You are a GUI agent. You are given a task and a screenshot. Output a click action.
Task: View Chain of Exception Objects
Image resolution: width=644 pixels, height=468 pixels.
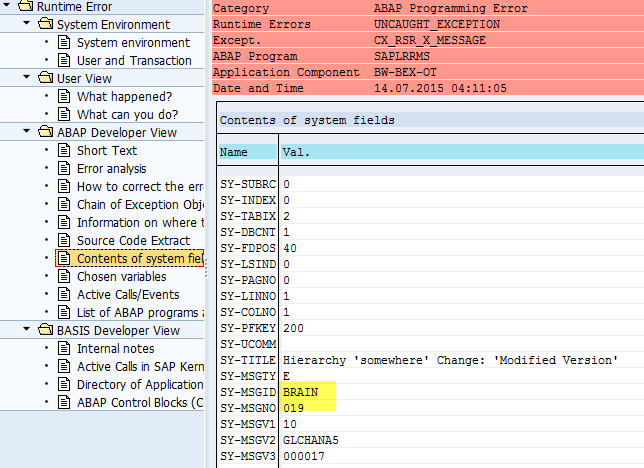[140, 204]
